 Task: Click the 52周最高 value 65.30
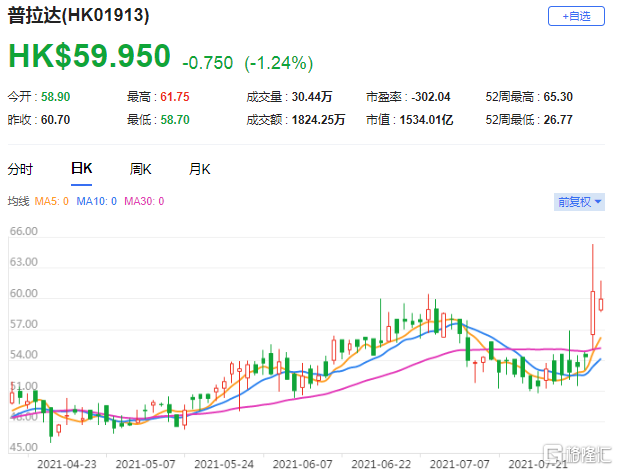coord(558,97)
